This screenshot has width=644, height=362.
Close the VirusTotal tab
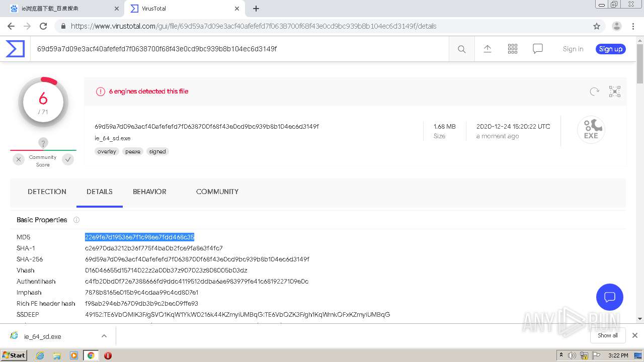pos(237,9)
